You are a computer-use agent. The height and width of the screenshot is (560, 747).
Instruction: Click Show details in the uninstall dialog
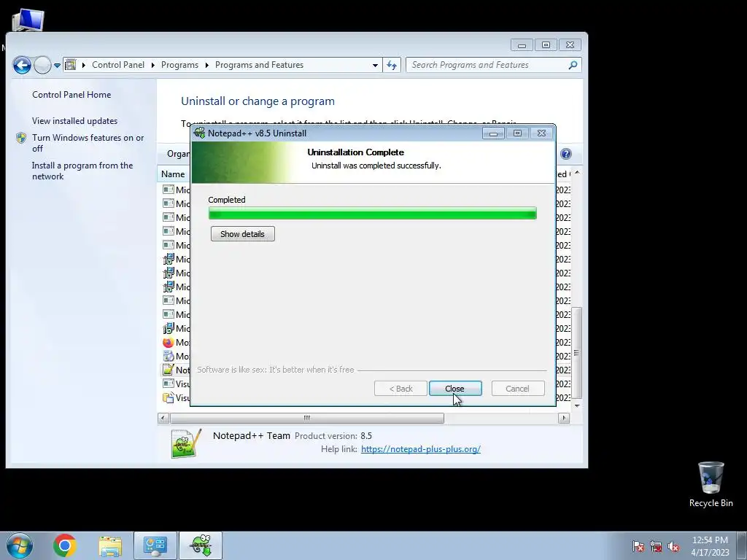pyautogui.click(x=242, y=234)
